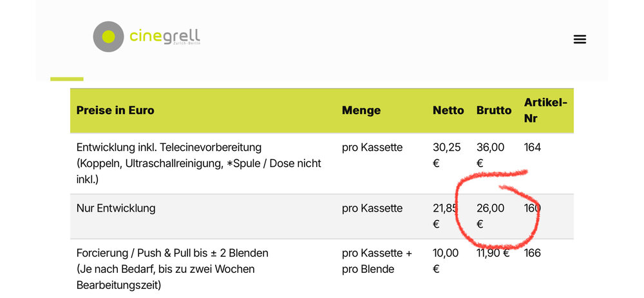
Task: Click 'pro Kassette + pro Blende' cell
Action: (377, 261)
